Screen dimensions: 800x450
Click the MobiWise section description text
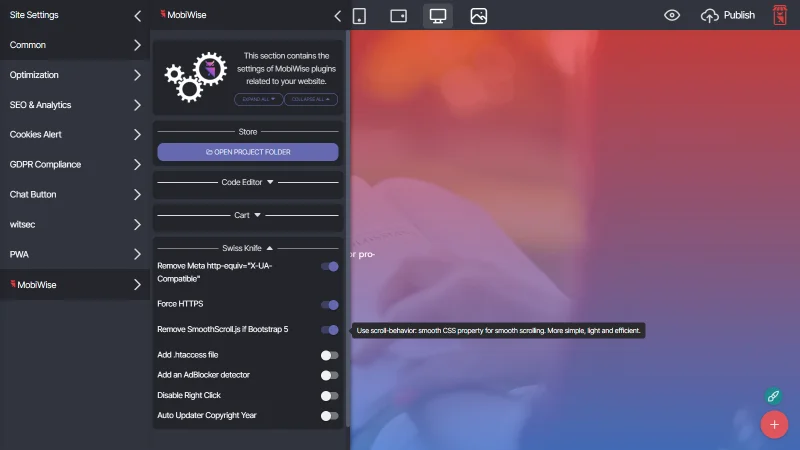click(x=286, y=68)
